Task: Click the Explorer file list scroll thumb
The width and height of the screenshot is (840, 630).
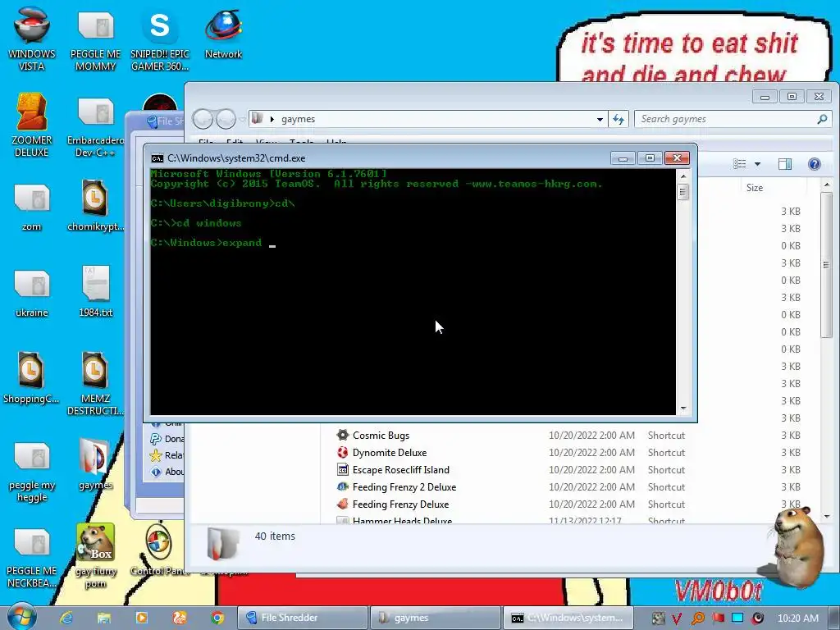Action: [826, 265]
